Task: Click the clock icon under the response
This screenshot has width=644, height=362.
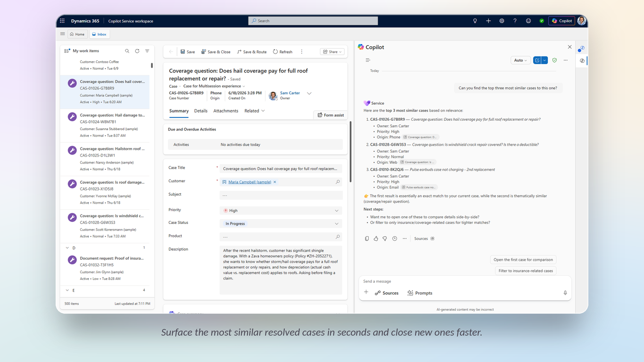Action: [x=395, y=239]
